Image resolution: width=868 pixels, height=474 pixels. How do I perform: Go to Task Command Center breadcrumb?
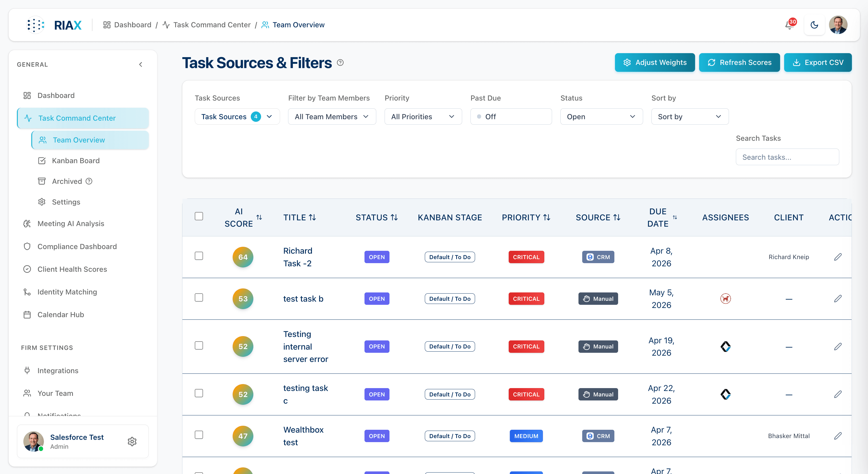pyautogui.click(x=206, y=25)
